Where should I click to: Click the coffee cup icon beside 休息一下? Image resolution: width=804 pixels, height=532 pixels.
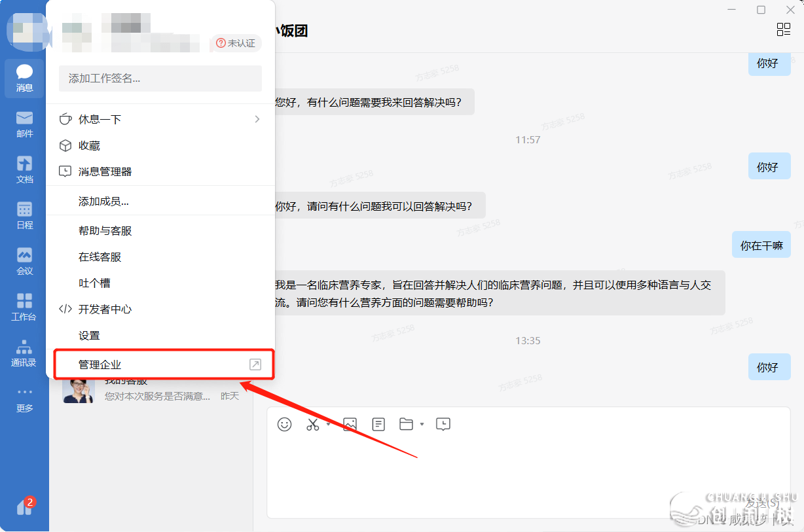(65, 119)
